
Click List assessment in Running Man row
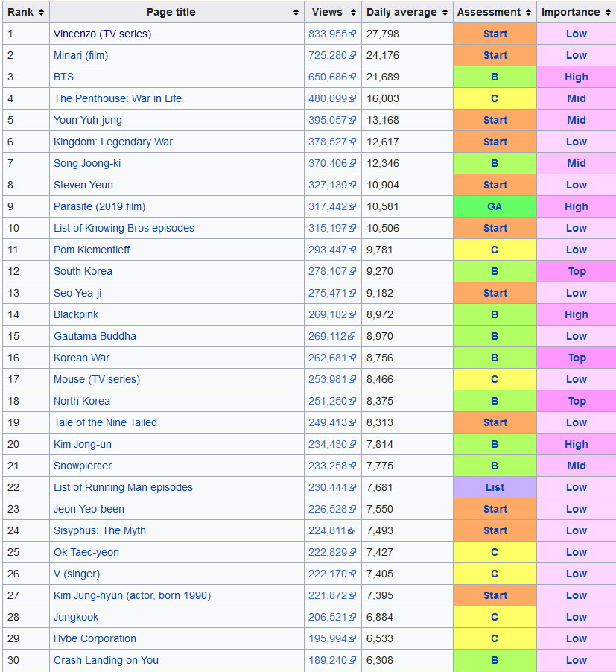(x=495, y=488)
